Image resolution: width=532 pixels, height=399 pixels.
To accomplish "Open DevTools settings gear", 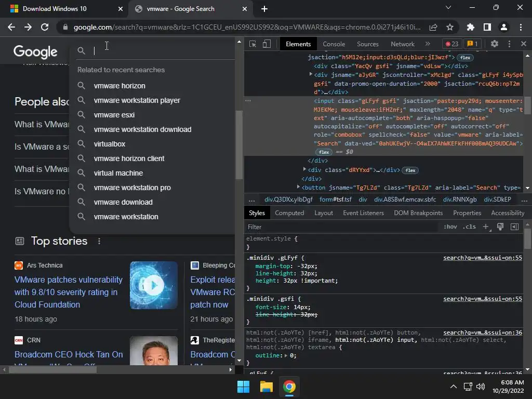I will (495, 44).
